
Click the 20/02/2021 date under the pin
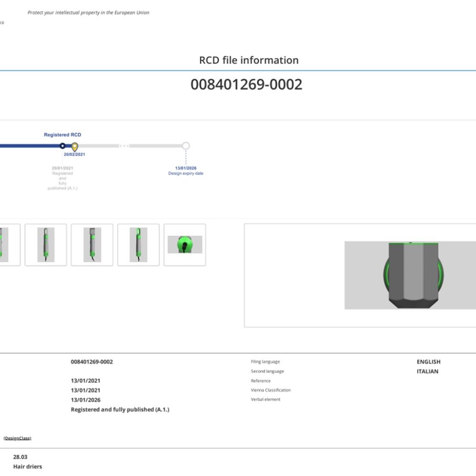pos(75,155)
